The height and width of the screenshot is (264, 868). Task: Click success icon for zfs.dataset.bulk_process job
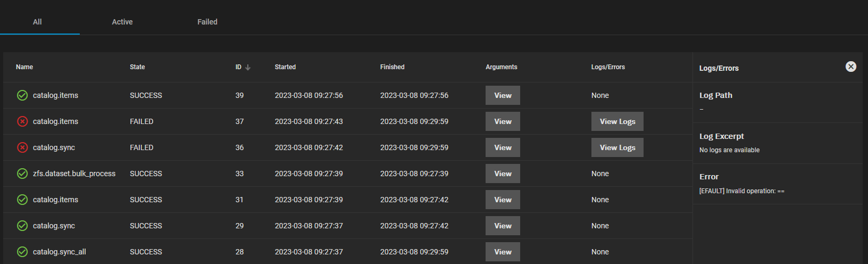coord(22,174)
